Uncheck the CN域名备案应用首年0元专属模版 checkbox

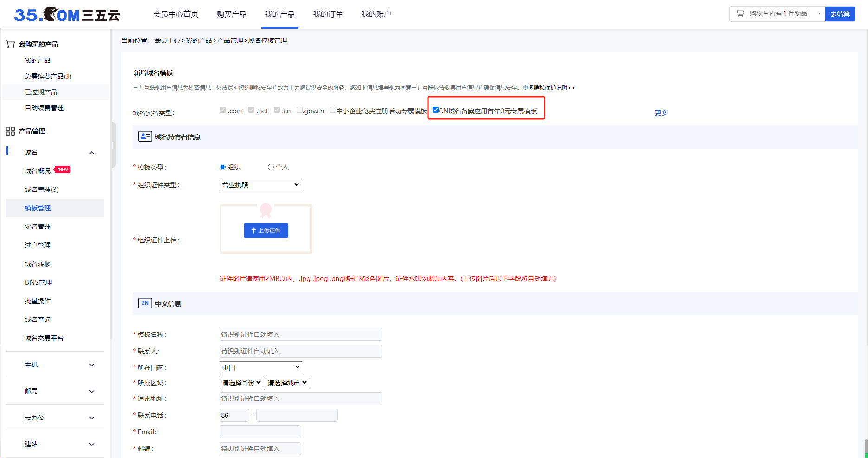point(435,110)
